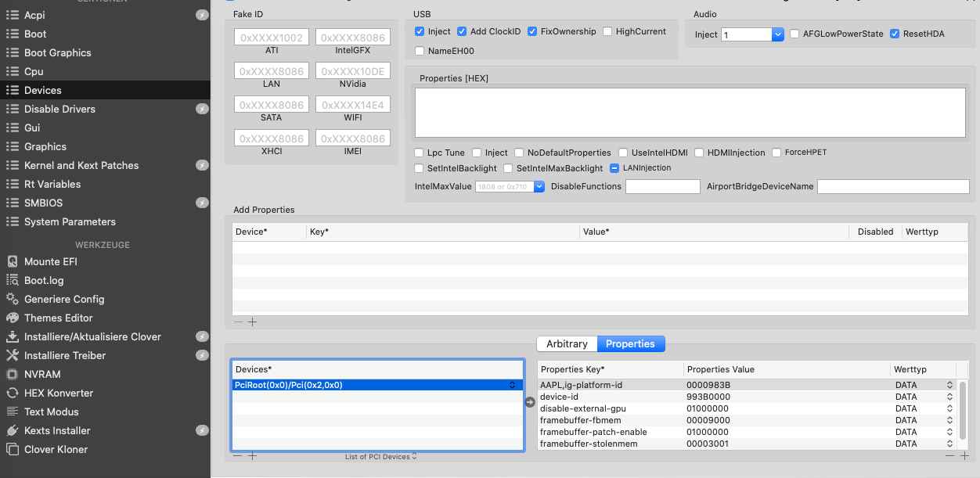
Task: Click transfer arrow between device and properties
Action: [x=530, y=402]
